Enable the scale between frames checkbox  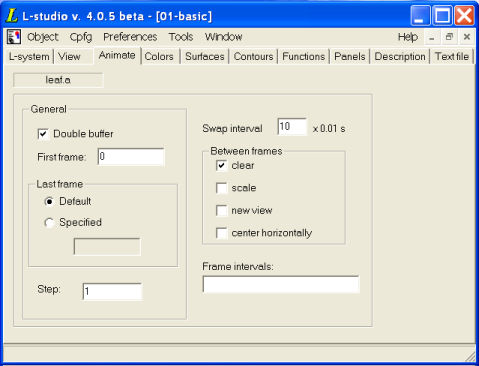tap(222, 188)
